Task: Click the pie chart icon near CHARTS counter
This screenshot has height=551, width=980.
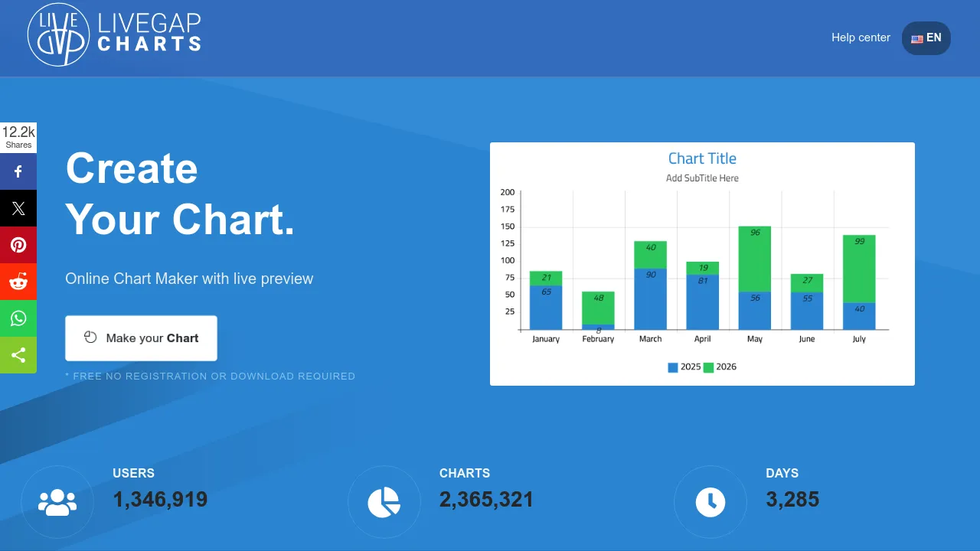Action: [384, 502]
